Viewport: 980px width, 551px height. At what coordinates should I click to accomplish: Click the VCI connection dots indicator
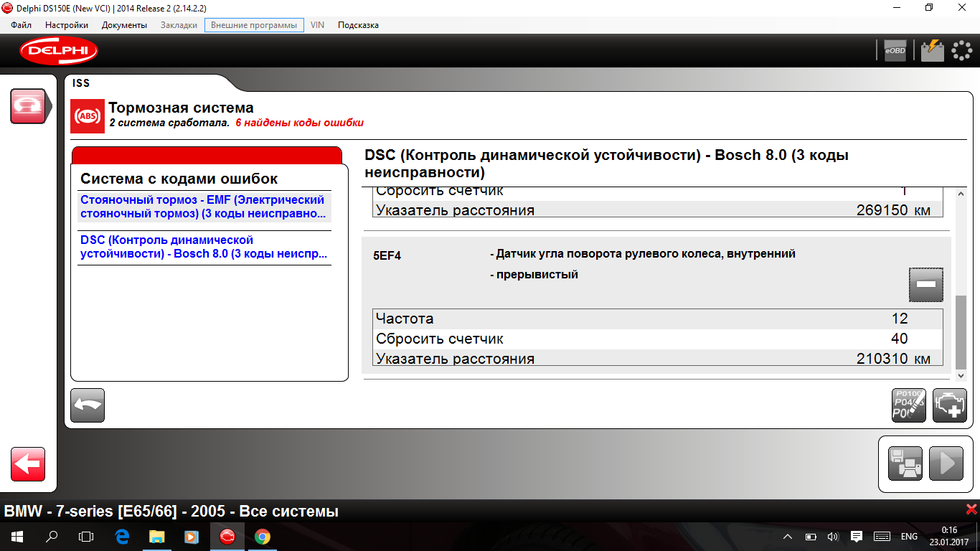(x=961, y=50)
